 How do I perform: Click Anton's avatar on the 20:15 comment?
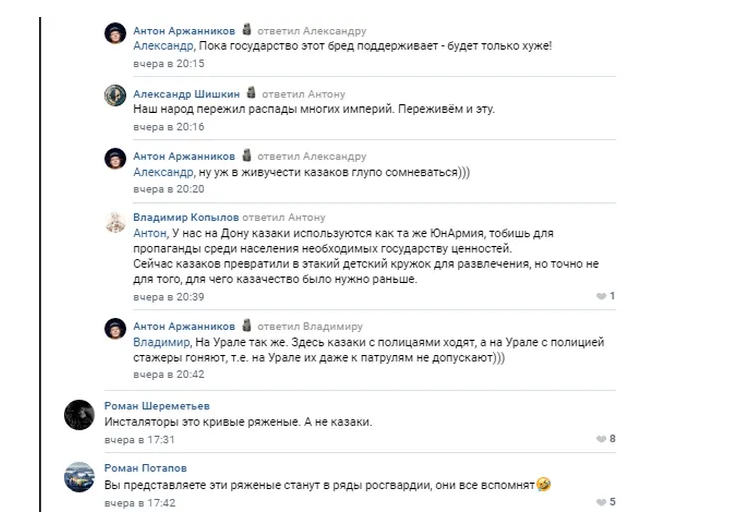[115, 33]
